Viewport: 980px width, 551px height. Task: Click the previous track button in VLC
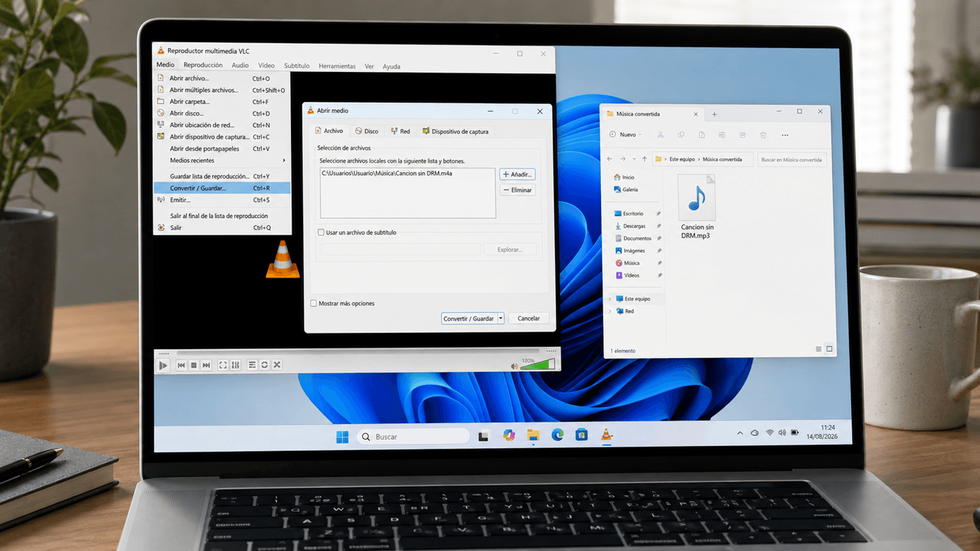181,366
